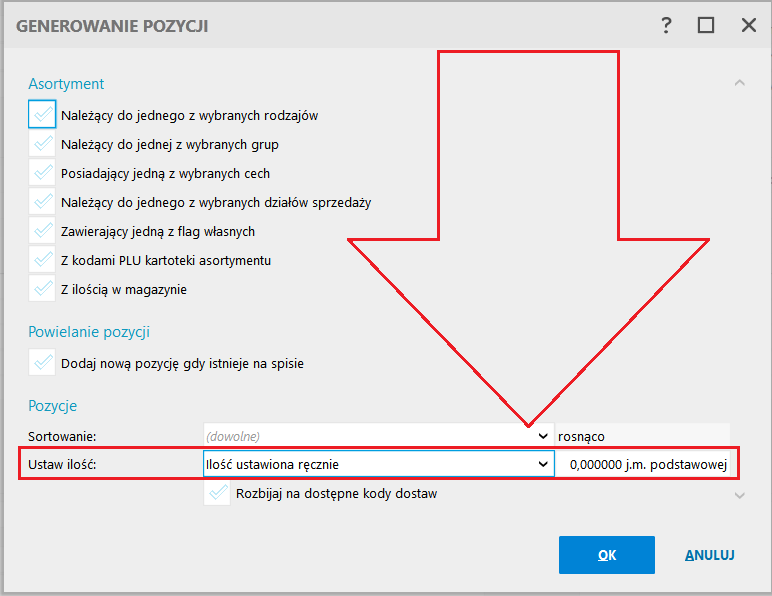
Task: Check 'Z kodami PLU kartoteki asortymentu'
Action: tap(42, 260)
